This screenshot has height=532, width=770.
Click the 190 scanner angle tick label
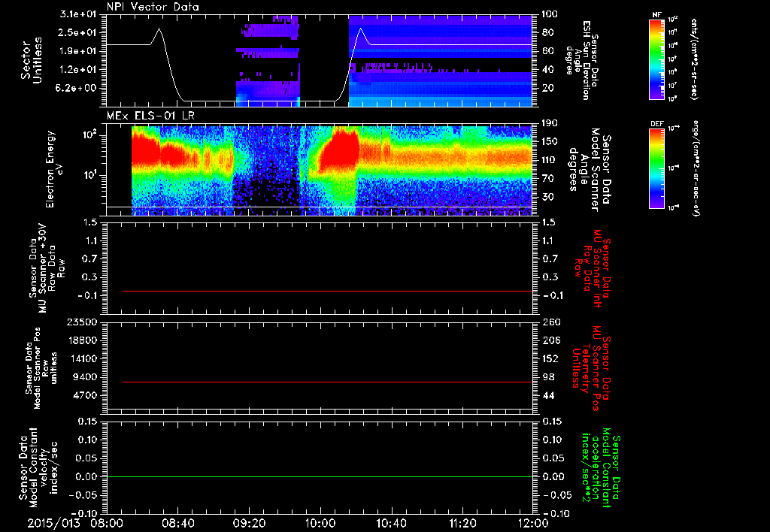tap(550, 123)
